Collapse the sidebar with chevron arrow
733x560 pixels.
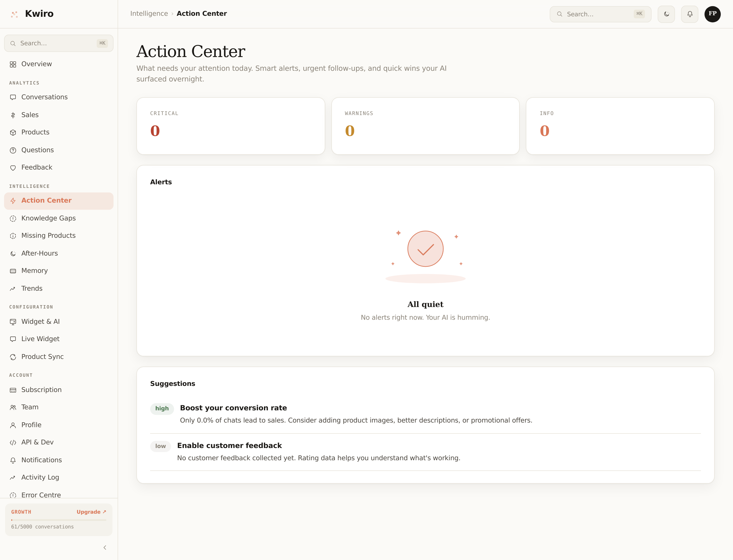pyautogui.click(x=105, y=548)
